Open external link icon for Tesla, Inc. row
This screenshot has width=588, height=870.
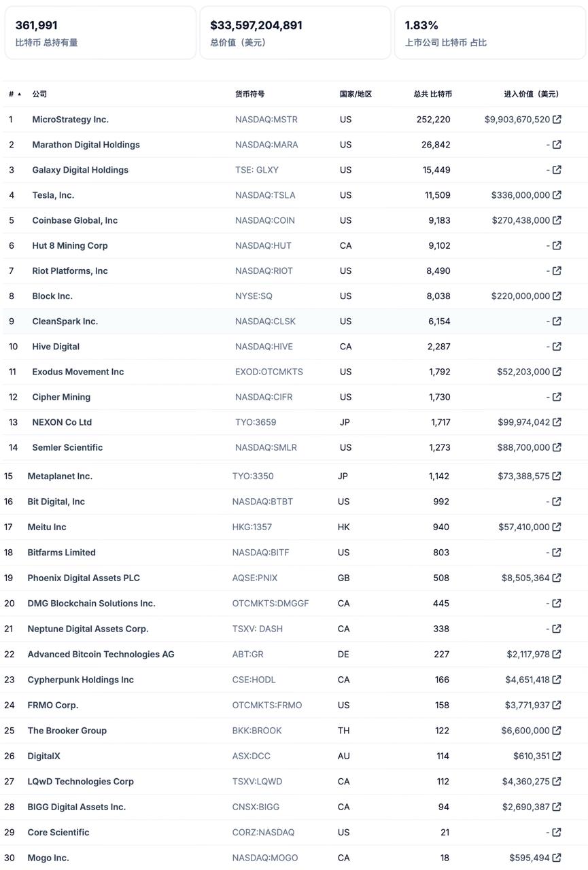pos(557,195)
